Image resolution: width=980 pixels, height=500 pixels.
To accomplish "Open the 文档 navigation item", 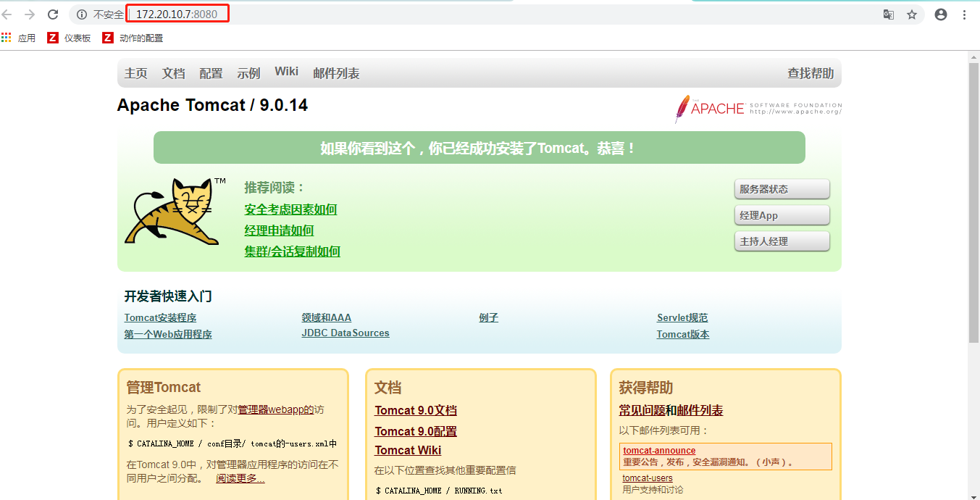I will click(x=174, y=73).
